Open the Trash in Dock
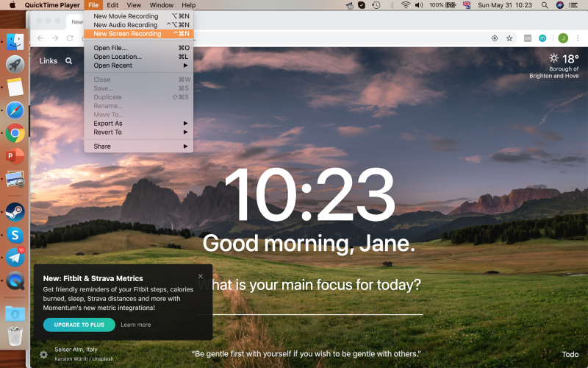 coord(15,336)
